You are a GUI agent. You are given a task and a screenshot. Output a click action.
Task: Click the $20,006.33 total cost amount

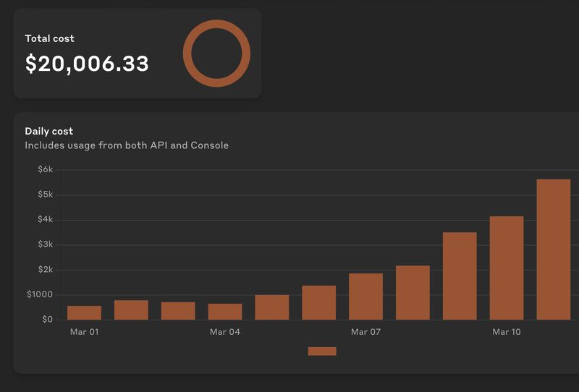coord(87,64)
